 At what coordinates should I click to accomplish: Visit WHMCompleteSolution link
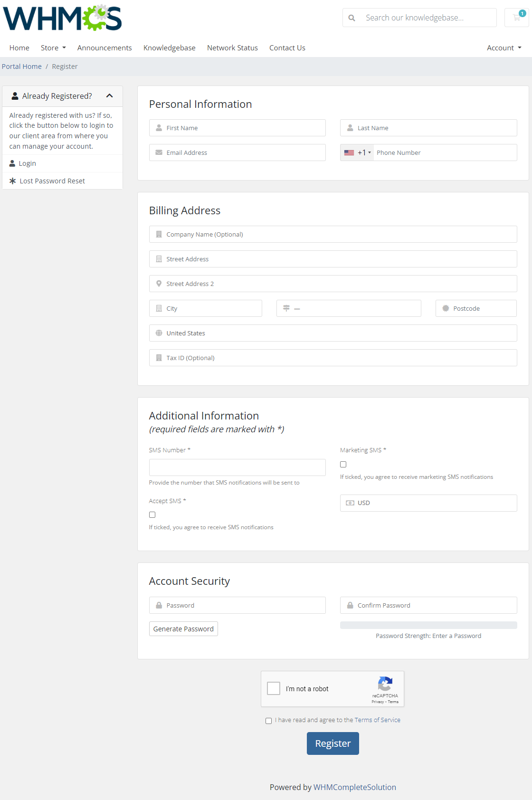point(355,787)
